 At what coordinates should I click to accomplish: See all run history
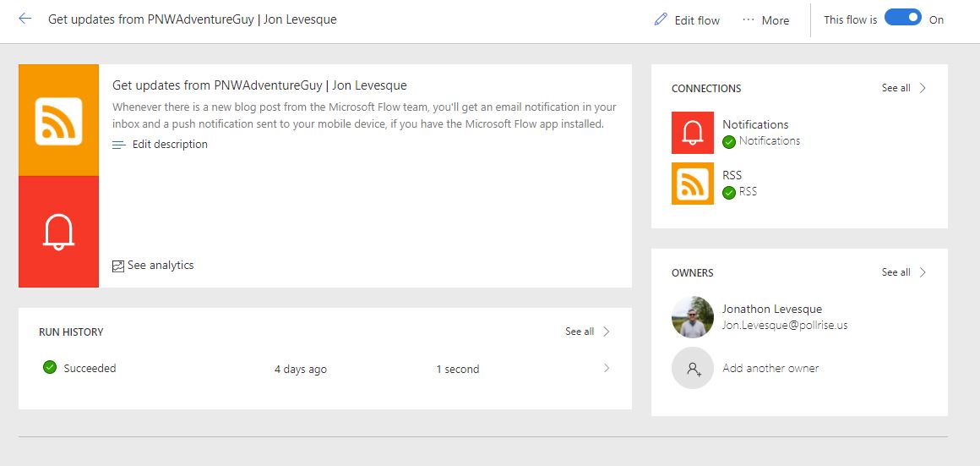tap(580, 332)
